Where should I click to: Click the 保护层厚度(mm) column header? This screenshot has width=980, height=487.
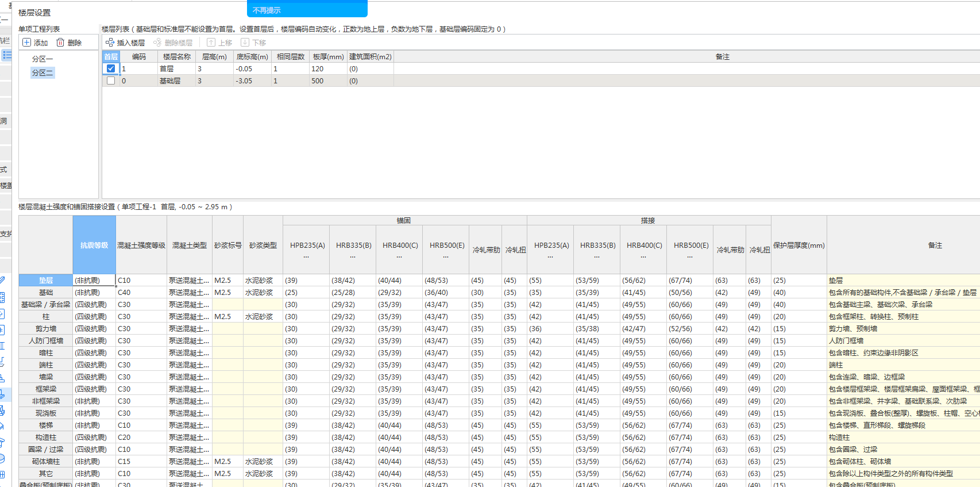point(799,245)
